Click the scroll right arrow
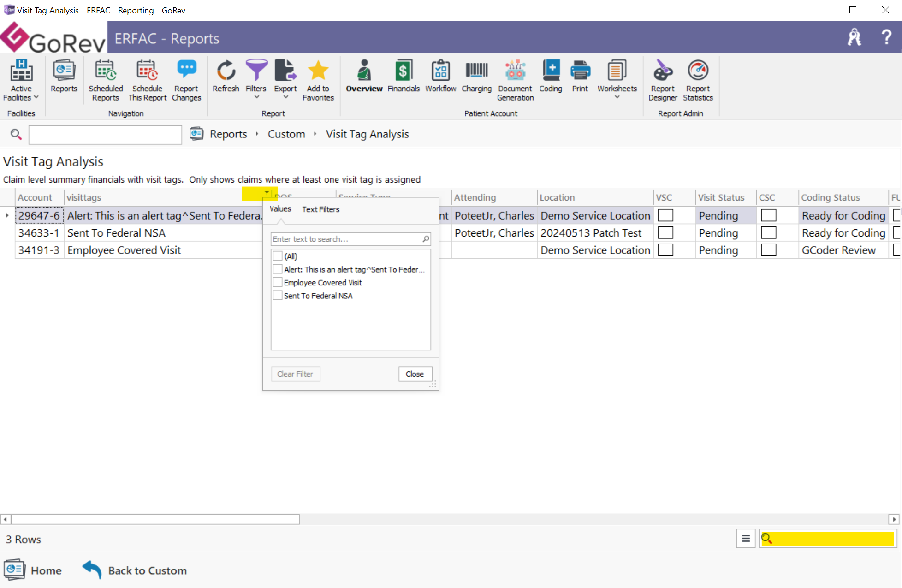The height and width of the screenshot is (588, 902). click(x=894, y=519)
